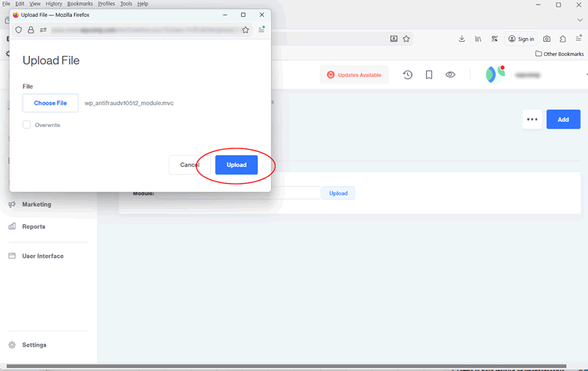Open the history clock icon in admin header

pos(408,75)
